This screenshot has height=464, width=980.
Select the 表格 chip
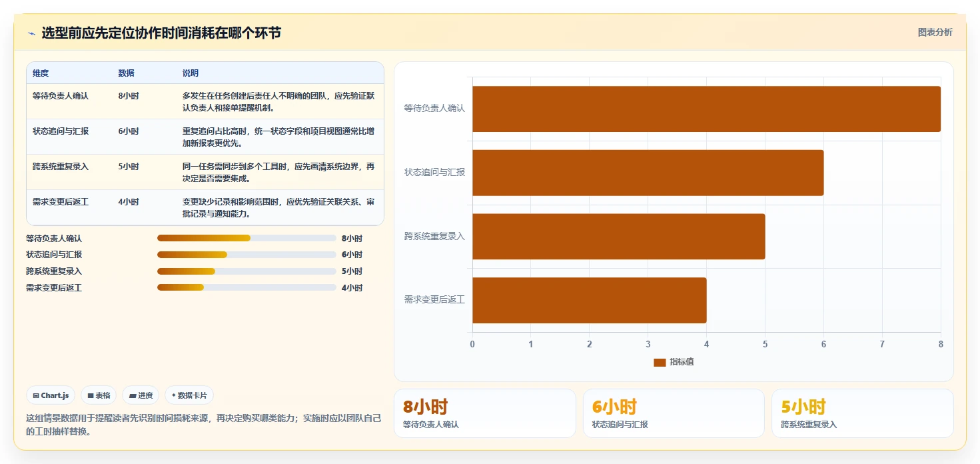[99, 395]
